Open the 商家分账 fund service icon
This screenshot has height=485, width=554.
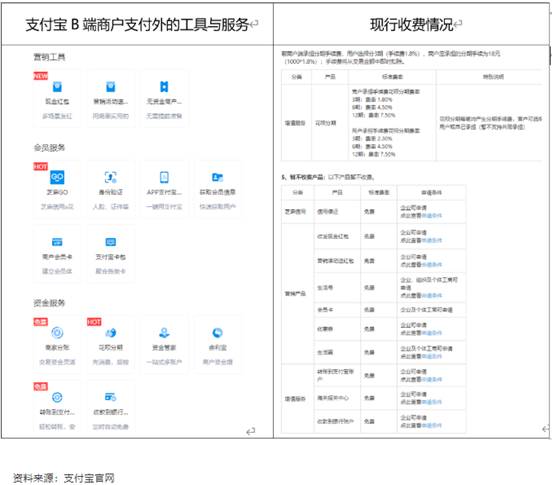[57, 333]
